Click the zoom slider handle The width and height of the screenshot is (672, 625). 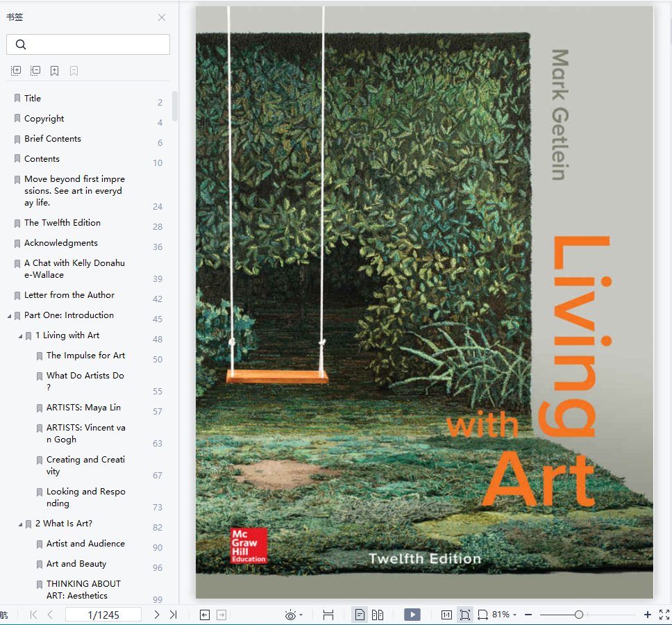click(x=579, y=615)
